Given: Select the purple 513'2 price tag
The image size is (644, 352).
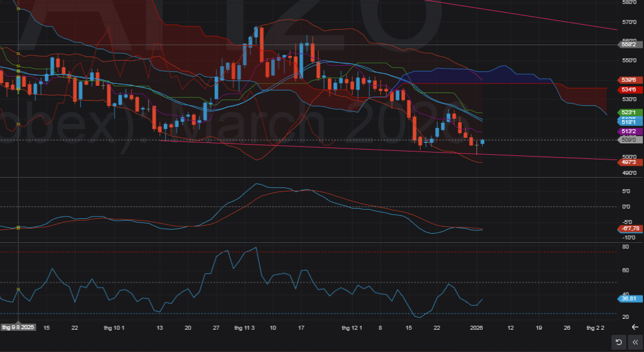Looking at the screenshot, I should point(630,131).
